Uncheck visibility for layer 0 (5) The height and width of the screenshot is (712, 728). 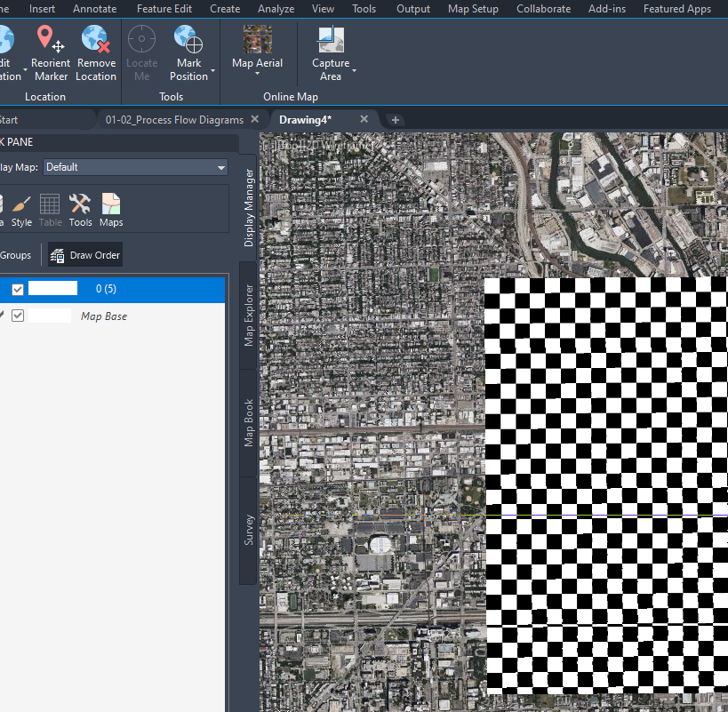click(x=17, y=288)
